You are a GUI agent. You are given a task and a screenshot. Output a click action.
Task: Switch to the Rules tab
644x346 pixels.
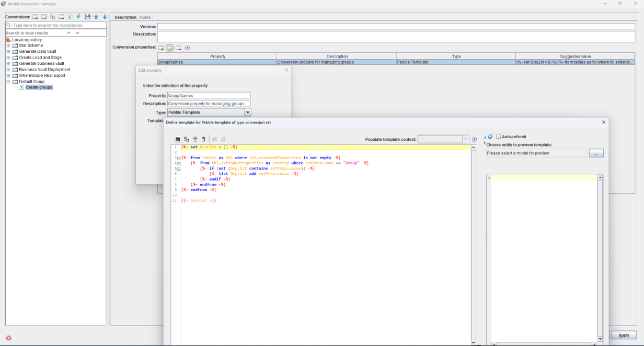click(x=145, y=17)
